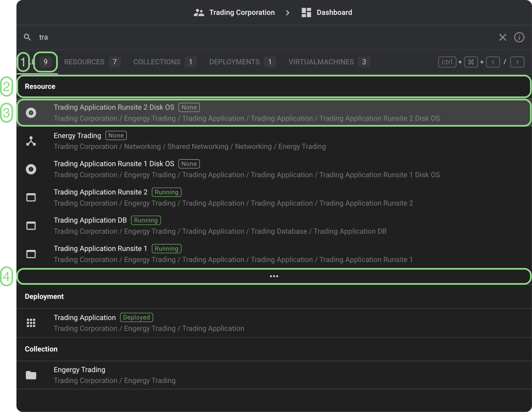Click the info icon in search bar
This screenshot has width=532, height=412.
519,37
